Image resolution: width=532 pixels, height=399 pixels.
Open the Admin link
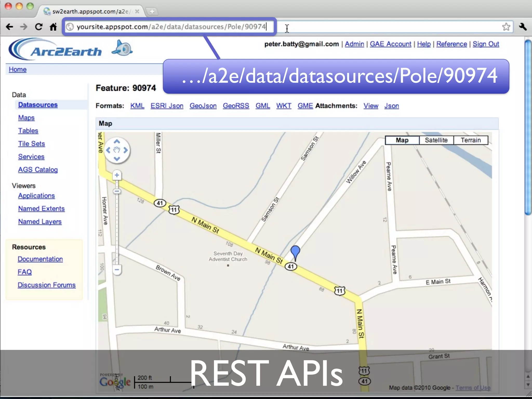[x=354, y=44]
